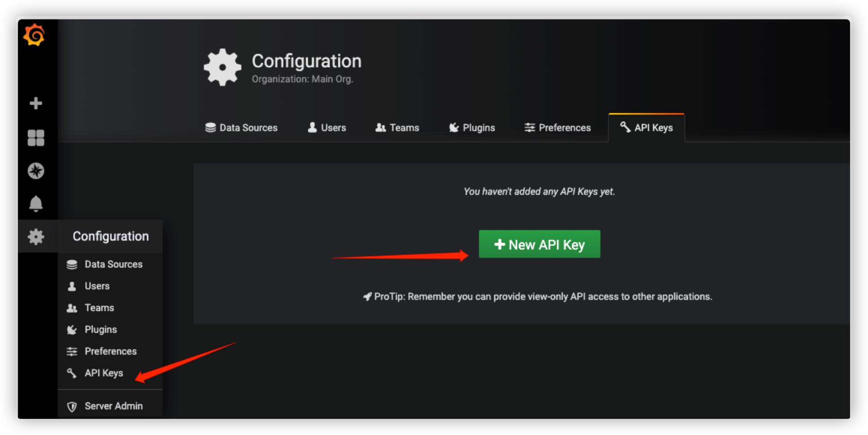This screenshot has height=435, width=868.
Task: Open API Keys from the sidebar menu
Action: coord(110,373)
